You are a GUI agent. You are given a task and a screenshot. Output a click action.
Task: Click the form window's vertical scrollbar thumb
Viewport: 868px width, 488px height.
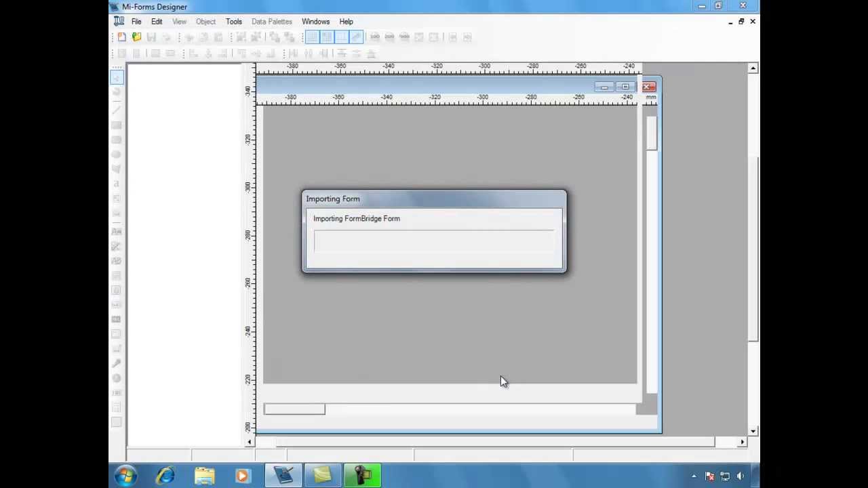pyautogui.click(x=652, y=134)
